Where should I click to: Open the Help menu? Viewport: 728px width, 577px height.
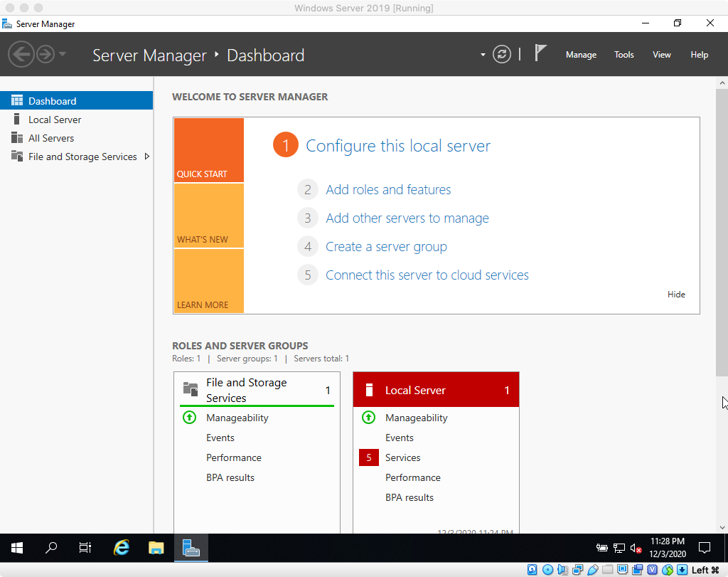click(x=700, y=55)
